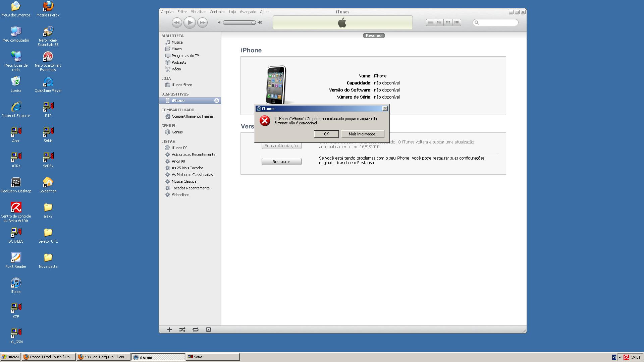Image resolution: width=644 pixels, height=362 pixels.
Task: Toggle shuffle at iTunes bottom bar
Action: (182, 329)
